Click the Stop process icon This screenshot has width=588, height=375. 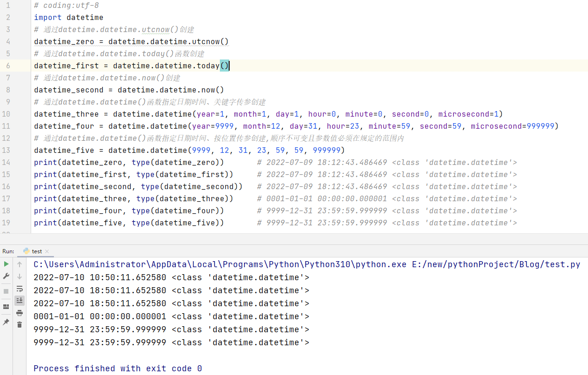[6, 290]
